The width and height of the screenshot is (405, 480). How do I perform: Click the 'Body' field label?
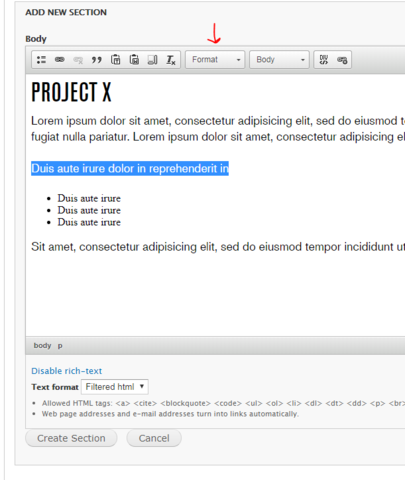[36, 39]
